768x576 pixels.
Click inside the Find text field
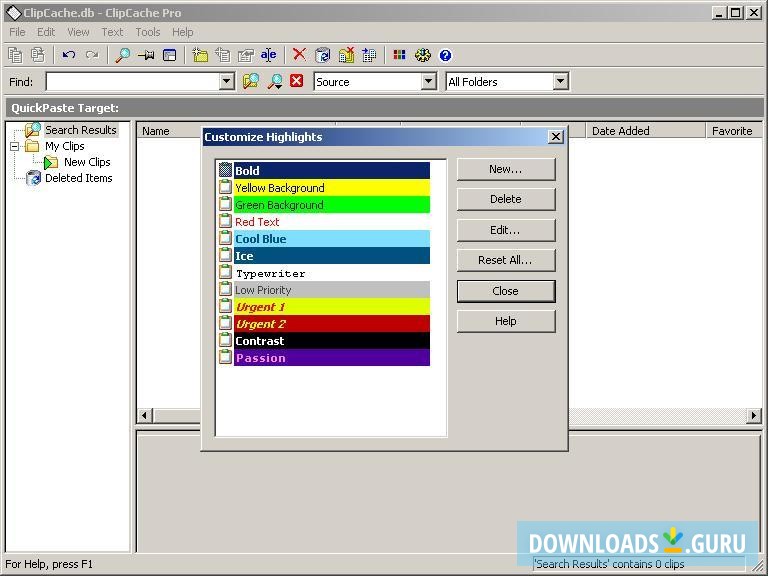coord(132,81)
